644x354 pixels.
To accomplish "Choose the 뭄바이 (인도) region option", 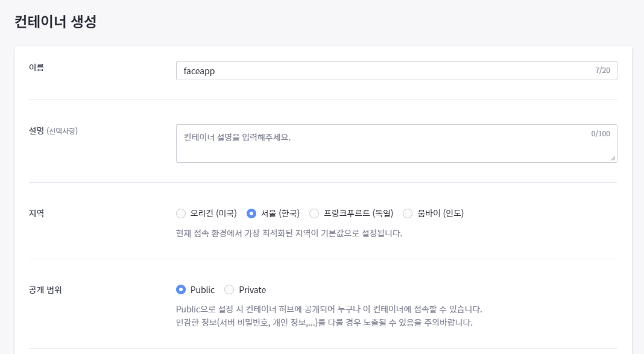I will [408, 213].
